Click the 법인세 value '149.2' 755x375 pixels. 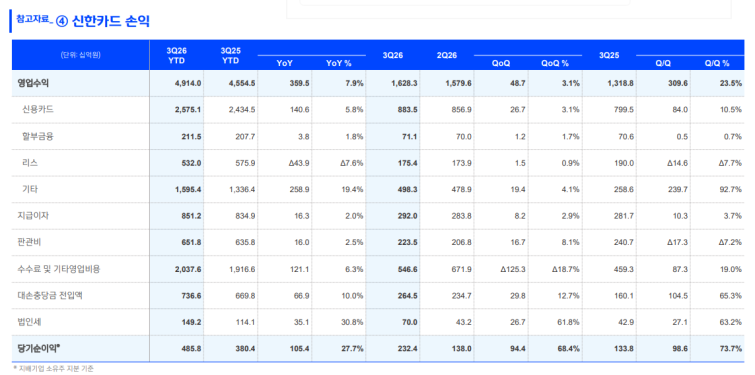click(192, 323)
